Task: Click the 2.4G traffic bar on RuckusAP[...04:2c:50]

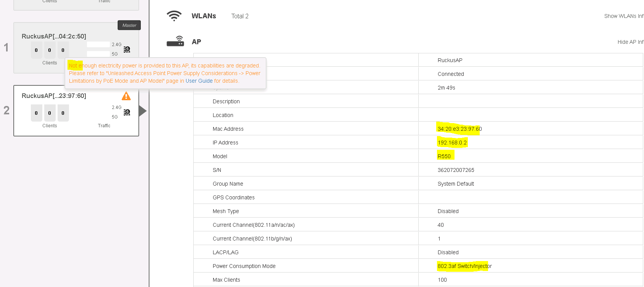Action: [98, 45]
